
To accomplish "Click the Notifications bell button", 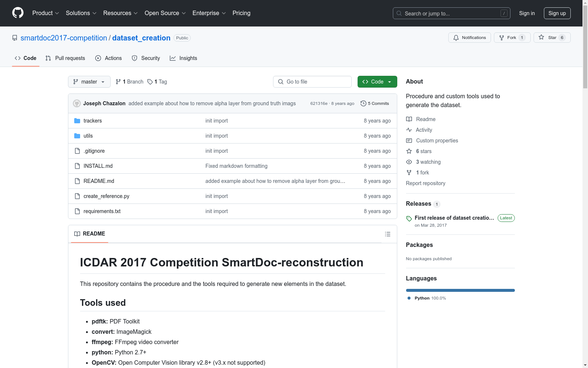I will (469, 38).
